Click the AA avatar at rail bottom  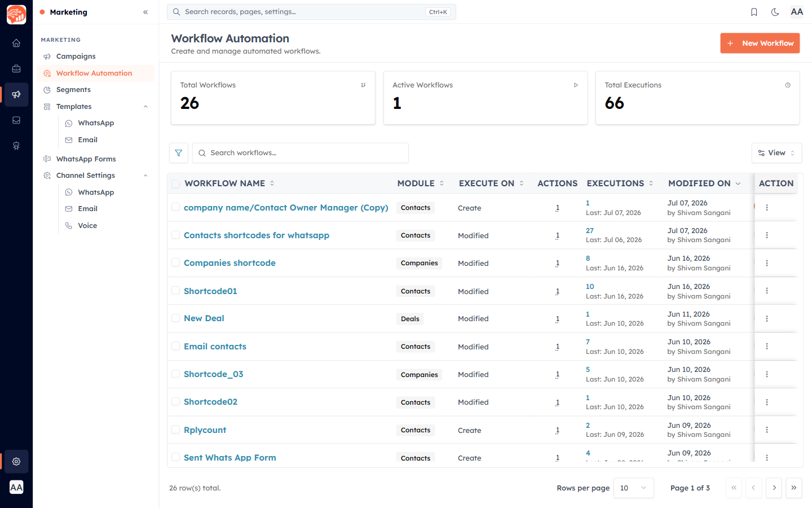click(x=16, y=487)
